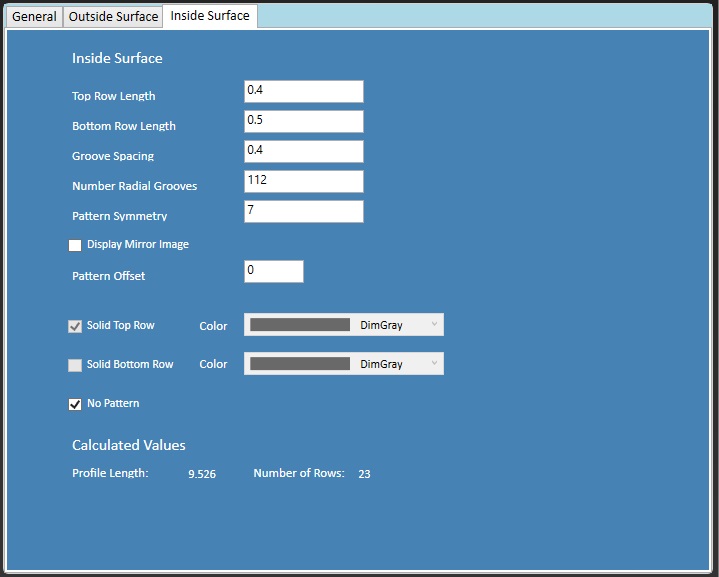This screenshot has height=577, width=719.
Task: Click the Solid Bottom Row DimGray swatch
Action: pyautogui.click(x=300, y=364)
